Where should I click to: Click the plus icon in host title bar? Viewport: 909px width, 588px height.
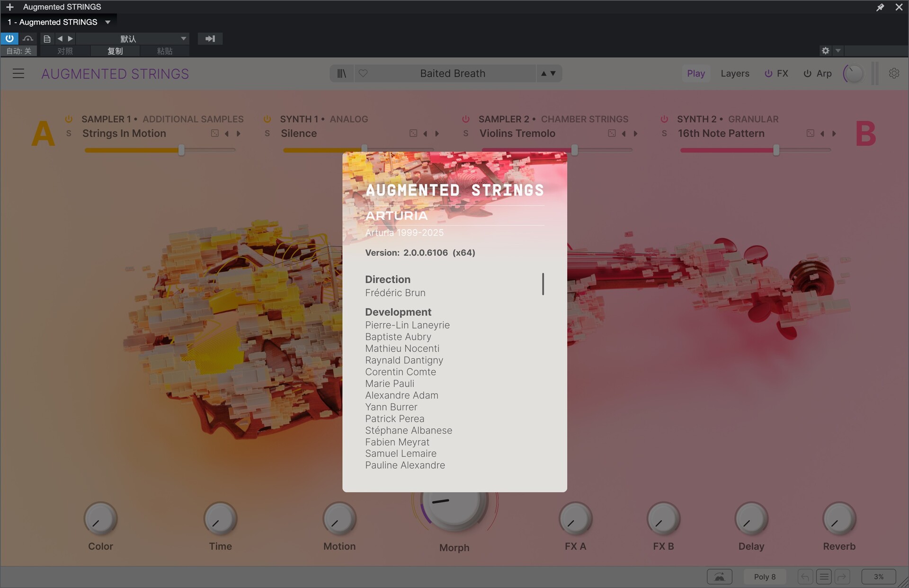point(9,7)
